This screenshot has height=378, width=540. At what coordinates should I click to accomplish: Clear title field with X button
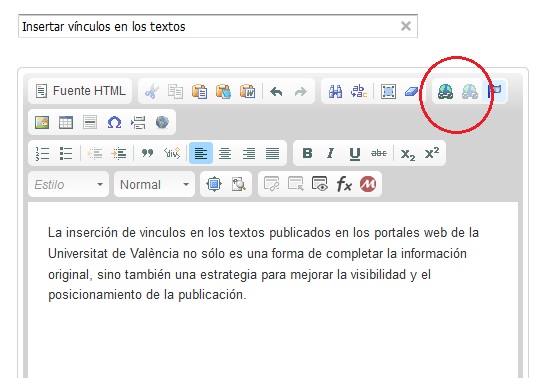[406, 26]
